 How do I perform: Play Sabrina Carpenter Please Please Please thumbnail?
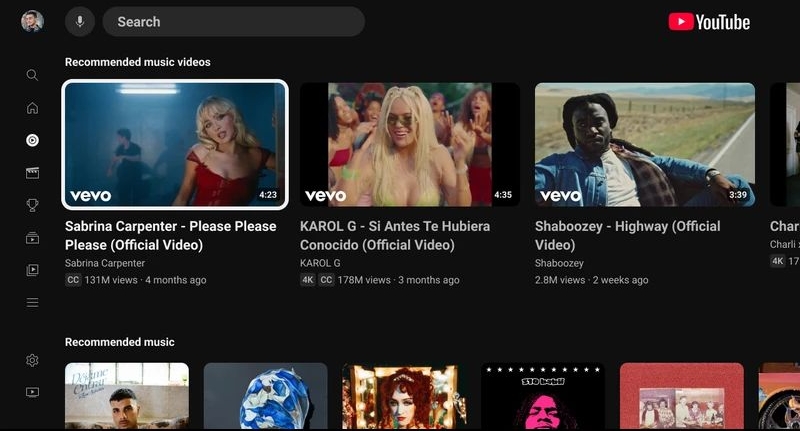click(175, 144)
